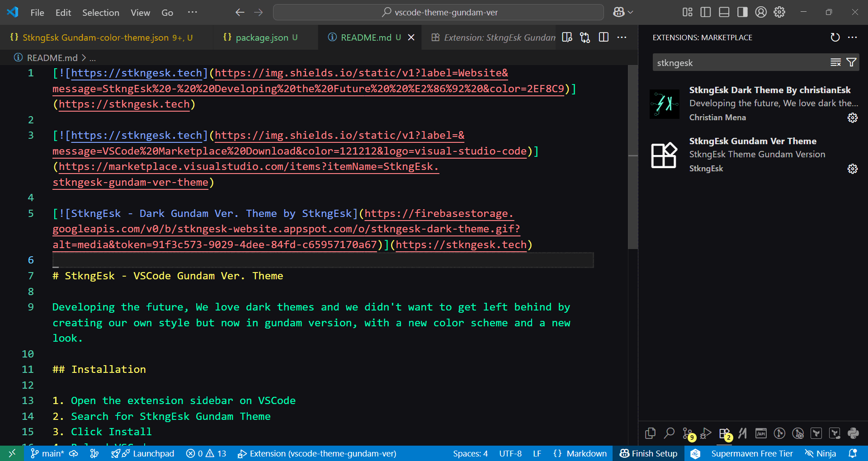
Task: Open notifications bell in status bar
Action: point(853,453)
